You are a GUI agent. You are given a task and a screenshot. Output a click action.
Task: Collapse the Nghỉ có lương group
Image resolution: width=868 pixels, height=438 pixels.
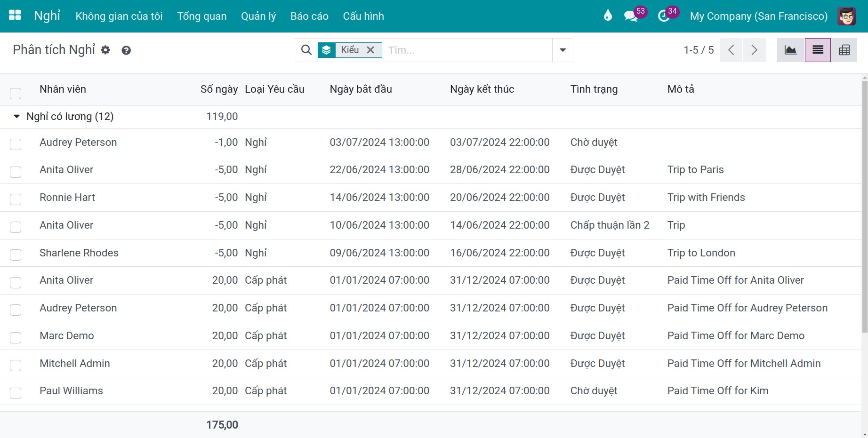(x=16, y=116)
